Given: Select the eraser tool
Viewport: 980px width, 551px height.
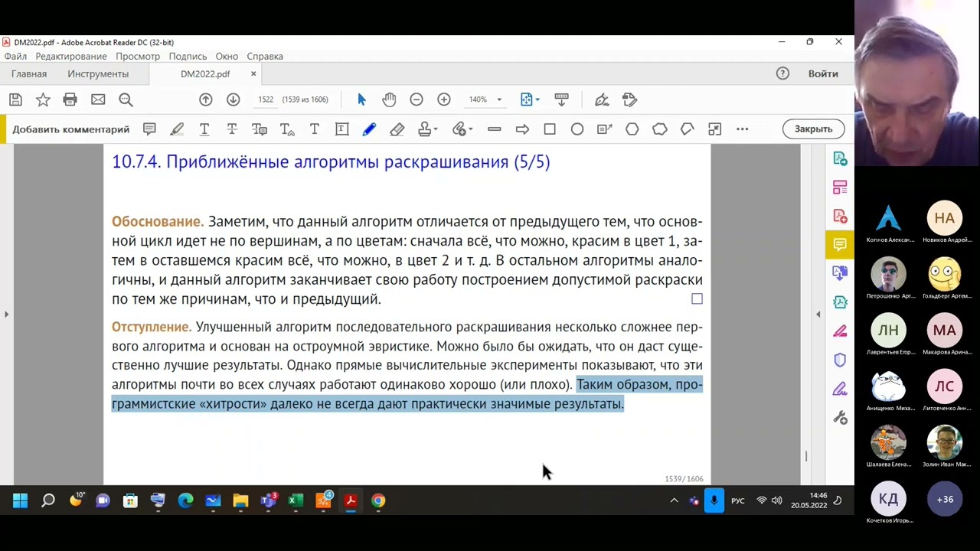Looking at the screenshot, I should pyautogui.click(x=397, y=129).
